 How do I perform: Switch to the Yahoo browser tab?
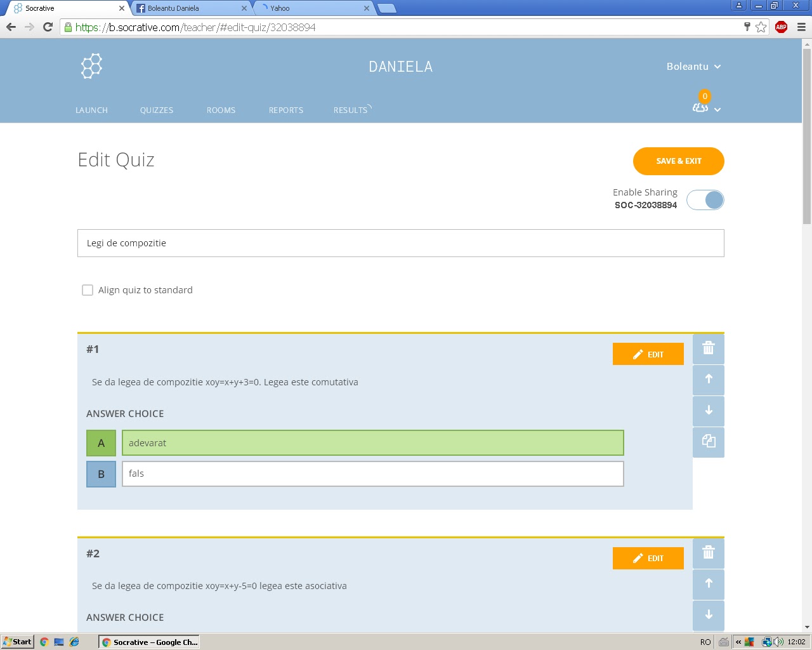(313, 8)
